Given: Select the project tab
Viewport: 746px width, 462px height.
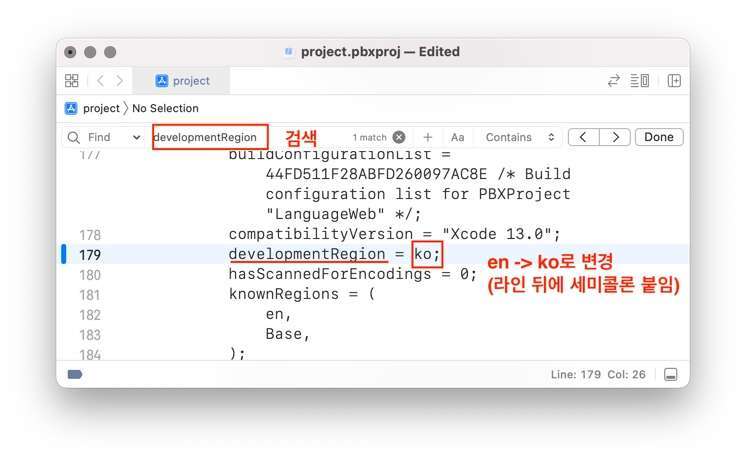Looking at the screenshot, I should point(183,81).
